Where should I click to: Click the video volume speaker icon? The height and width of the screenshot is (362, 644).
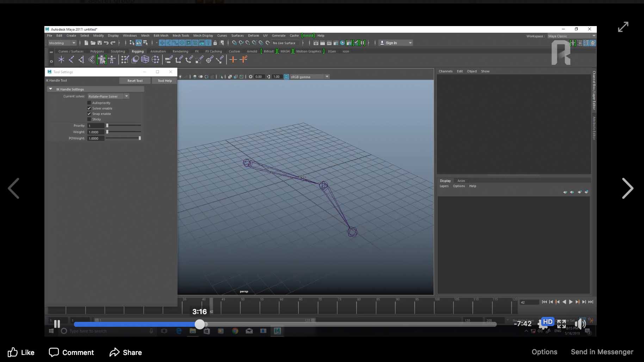pyautogui.click(x=580, y=324)
